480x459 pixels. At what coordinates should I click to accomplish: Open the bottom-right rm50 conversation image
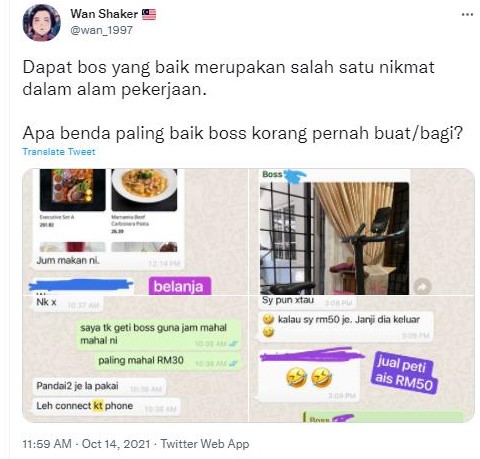point(362,359)
